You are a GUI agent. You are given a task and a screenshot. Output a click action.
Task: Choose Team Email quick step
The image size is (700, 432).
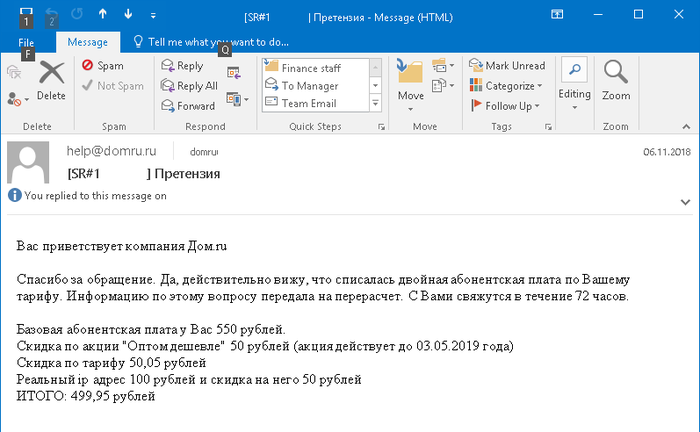click(315, 103)
